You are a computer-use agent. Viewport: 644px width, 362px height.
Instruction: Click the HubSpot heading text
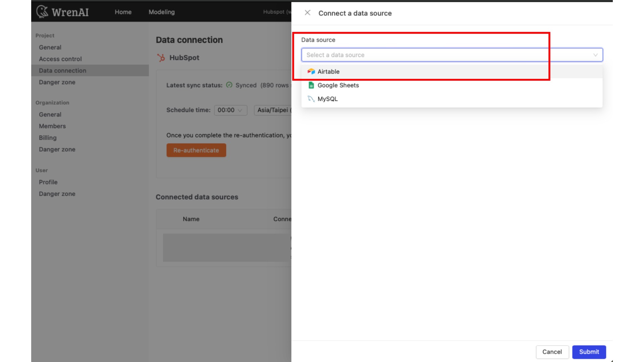pyautogui.click(x=184, y=58)
